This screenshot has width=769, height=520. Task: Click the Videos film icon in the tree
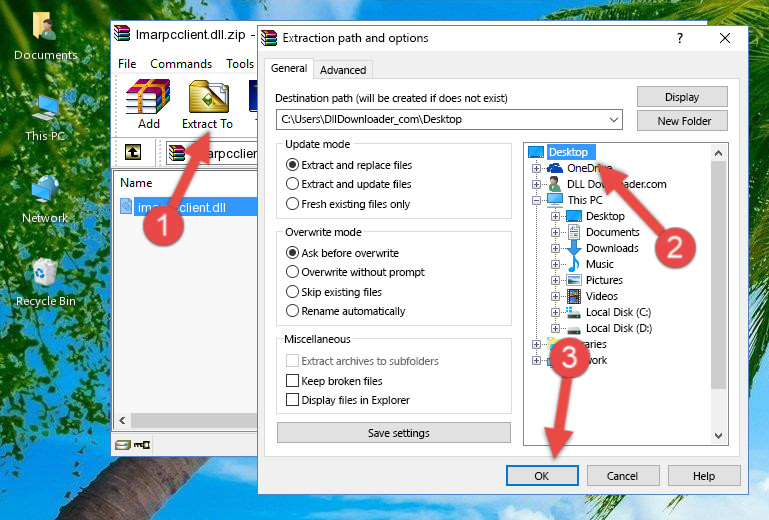tap(574, 296)
